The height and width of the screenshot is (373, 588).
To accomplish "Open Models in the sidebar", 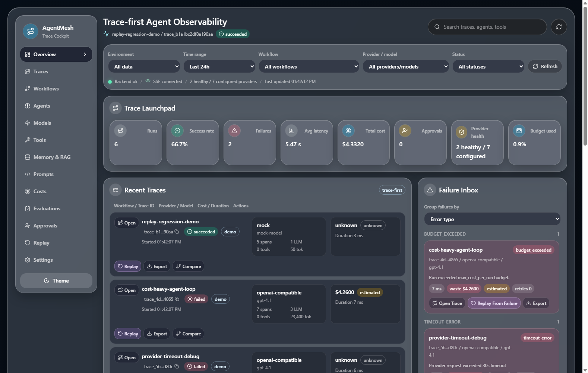I will (56, 123).
